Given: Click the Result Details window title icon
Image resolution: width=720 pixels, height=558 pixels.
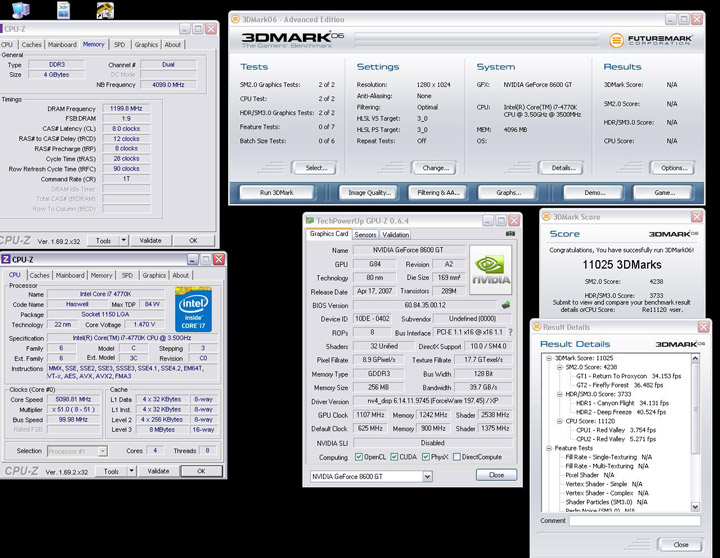Looking at the screenshot, I should pyautogui.click(x=536, y=327).
